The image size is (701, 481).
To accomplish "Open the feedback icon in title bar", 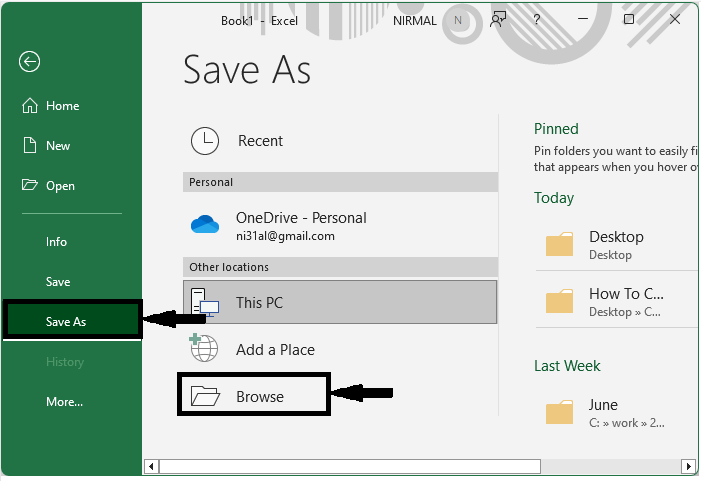I will (x=499, y=19).
